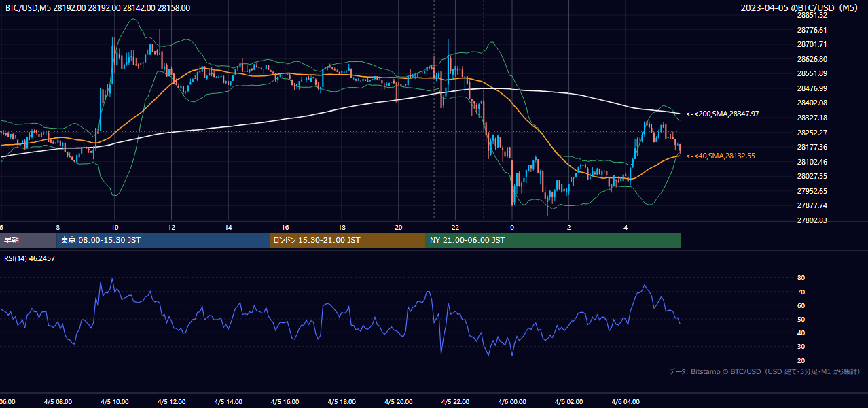Click date axis label 4/6 00:00

(x=512, y=402)
